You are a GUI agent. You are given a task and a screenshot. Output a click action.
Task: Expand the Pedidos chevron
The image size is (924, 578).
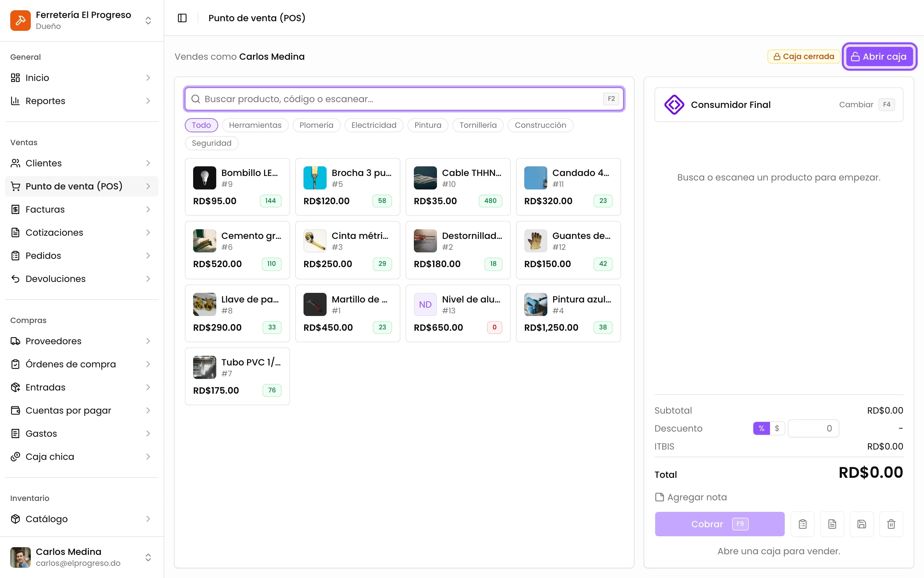pyautogui.click(x=148, y=256)
